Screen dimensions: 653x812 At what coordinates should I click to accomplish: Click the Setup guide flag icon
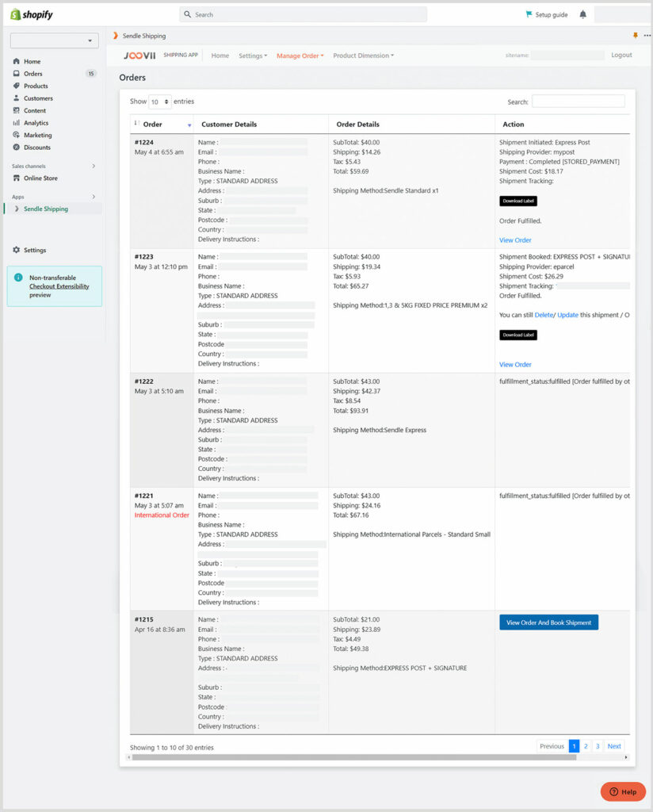(529, 14)
